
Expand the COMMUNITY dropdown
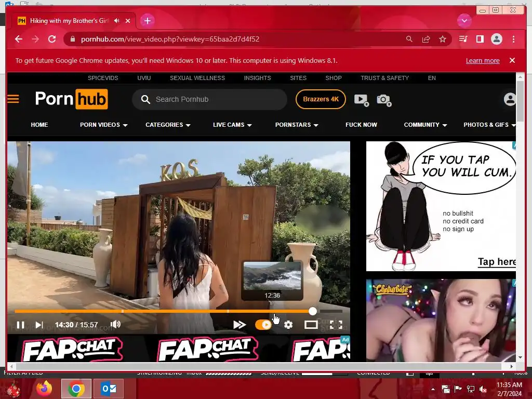425,125
